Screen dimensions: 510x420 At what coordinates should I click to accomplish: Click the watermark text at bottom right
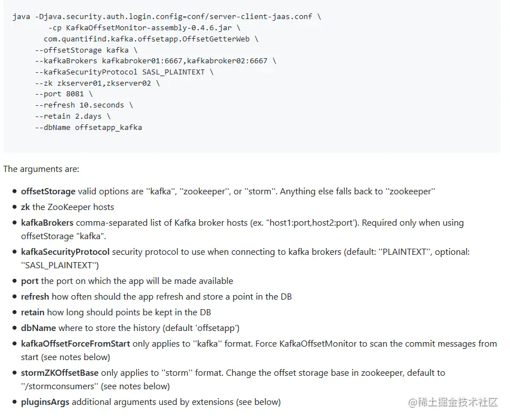tap(453, 403)
